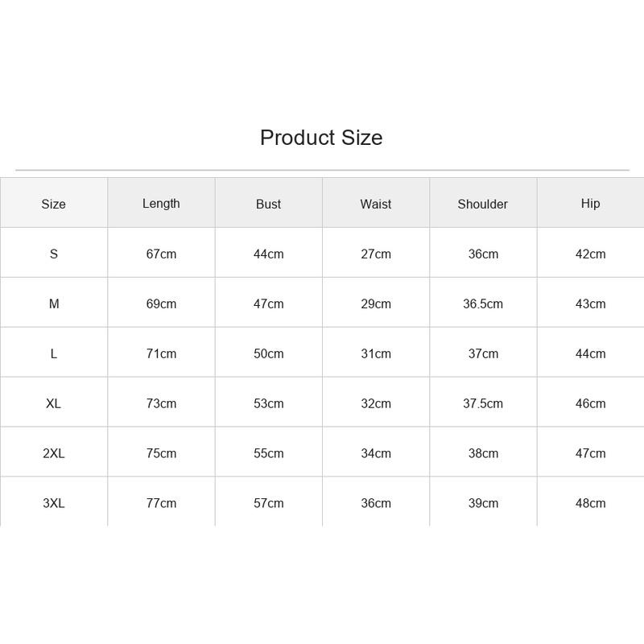Click the L size row label
Screen dimensions: 644x644
coord(53,353)
